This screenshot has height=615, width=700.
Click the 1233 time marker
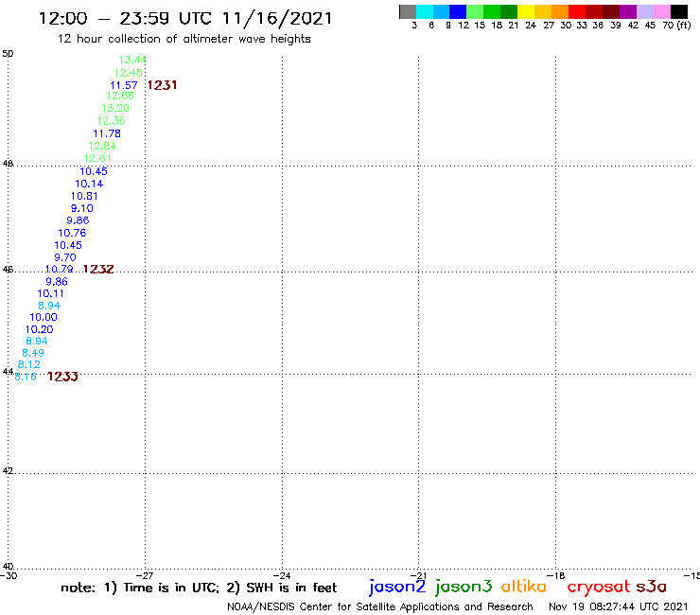62,377
